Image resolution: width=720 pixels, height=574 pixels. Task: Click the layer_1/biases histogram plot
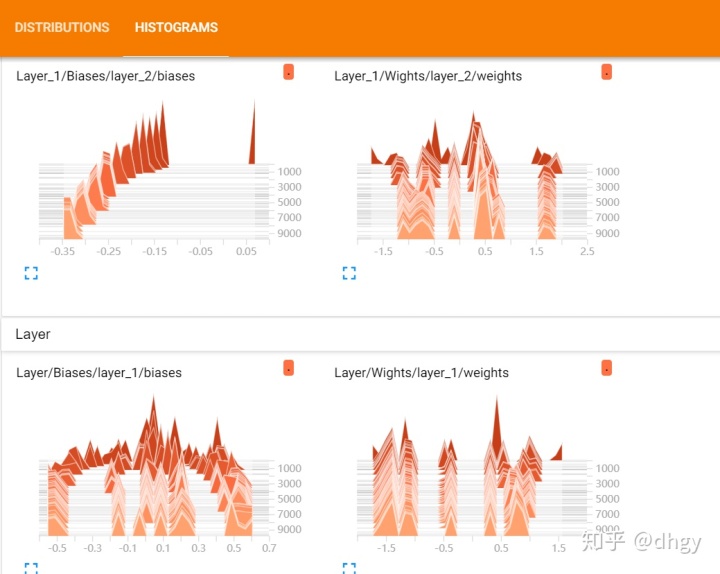(x=154, y=466)
